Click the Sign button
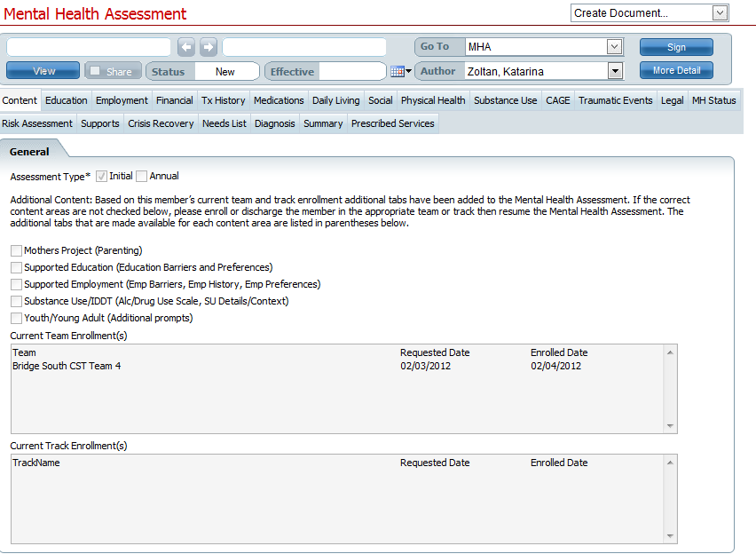The image size is (756, 554). pos(676,46)
